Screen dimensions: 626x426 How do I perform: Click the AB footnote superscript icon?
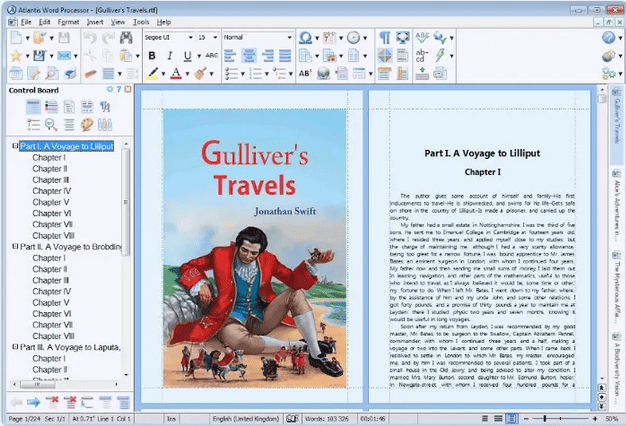[305, 73]
